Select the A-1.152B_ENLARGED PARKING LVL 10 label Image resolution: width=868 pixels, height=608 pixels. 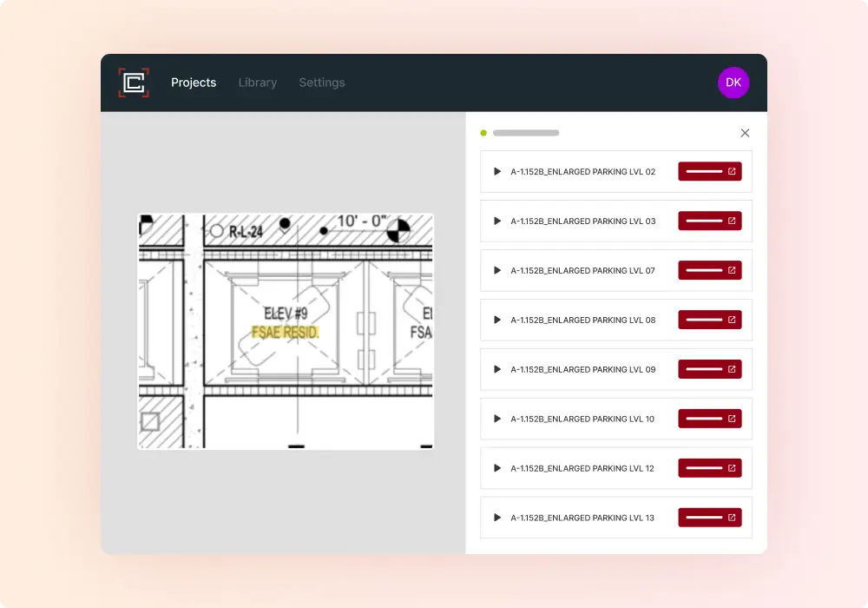pyautogui.click(x=582, y=419)
